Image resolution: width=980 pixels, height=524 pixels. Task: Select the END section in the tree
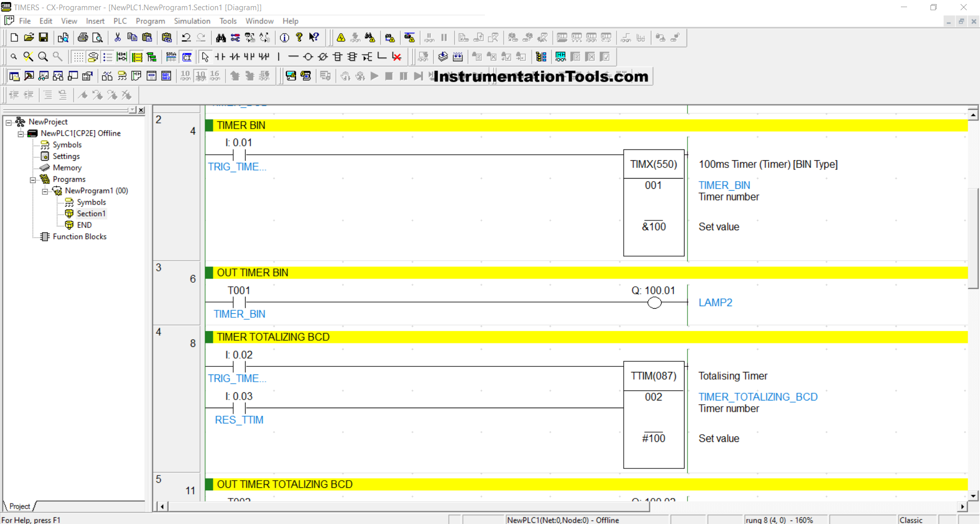84,225
